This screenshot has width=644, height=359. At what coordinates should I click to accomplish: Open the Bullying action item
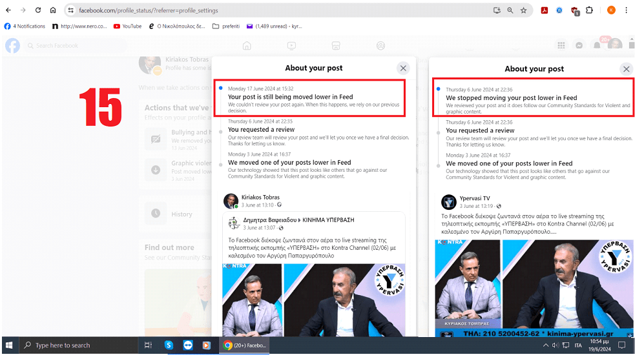click(178, 139)
